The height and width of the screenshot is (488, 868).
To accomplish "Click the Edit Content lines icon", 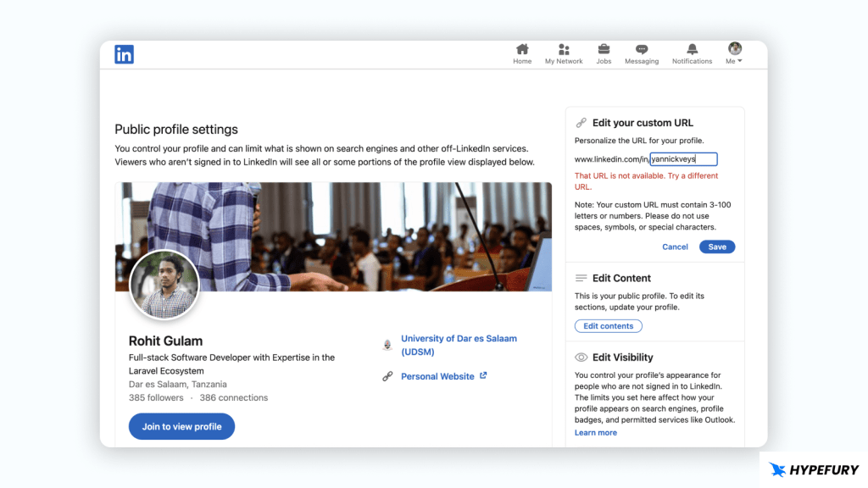I will click(x=581, y=278).
